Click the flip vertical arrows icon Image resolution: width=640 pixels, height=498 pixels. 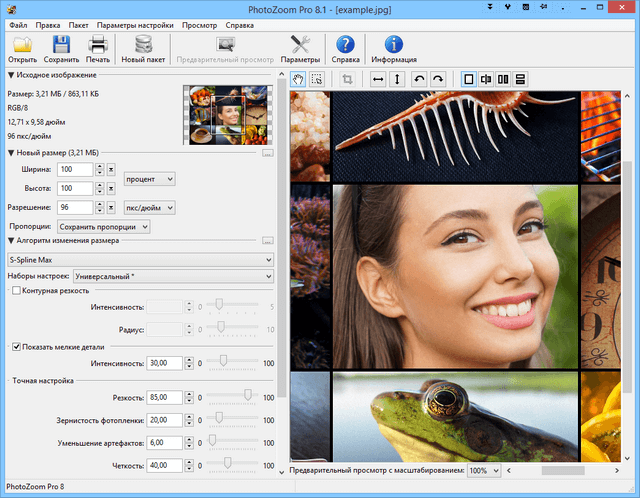(398, 79)
